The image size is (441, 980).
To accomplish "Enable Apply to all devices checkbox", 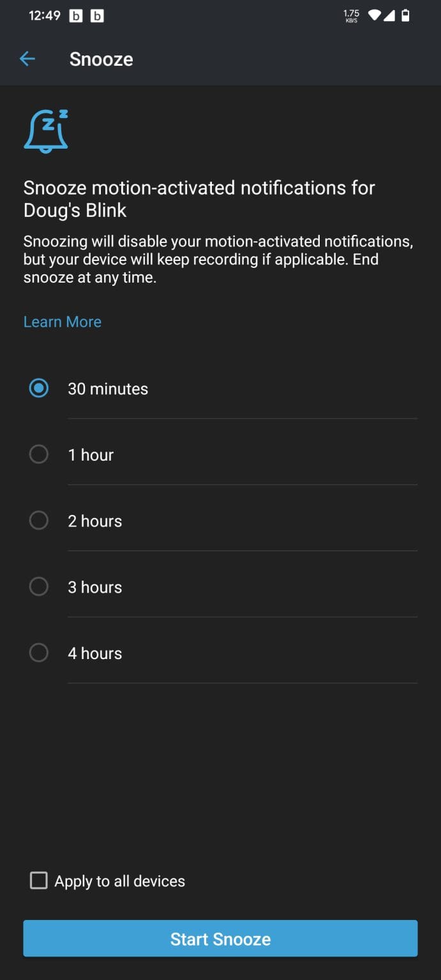I will (39, 881).
